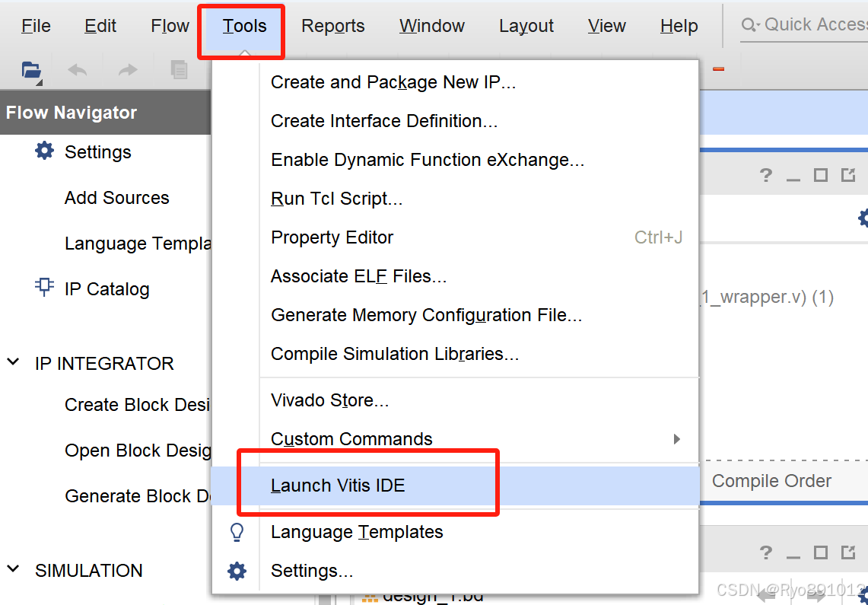Open Language Templates in Flow Navigator
The image size is (868, 605).
(x=137, y=243)
